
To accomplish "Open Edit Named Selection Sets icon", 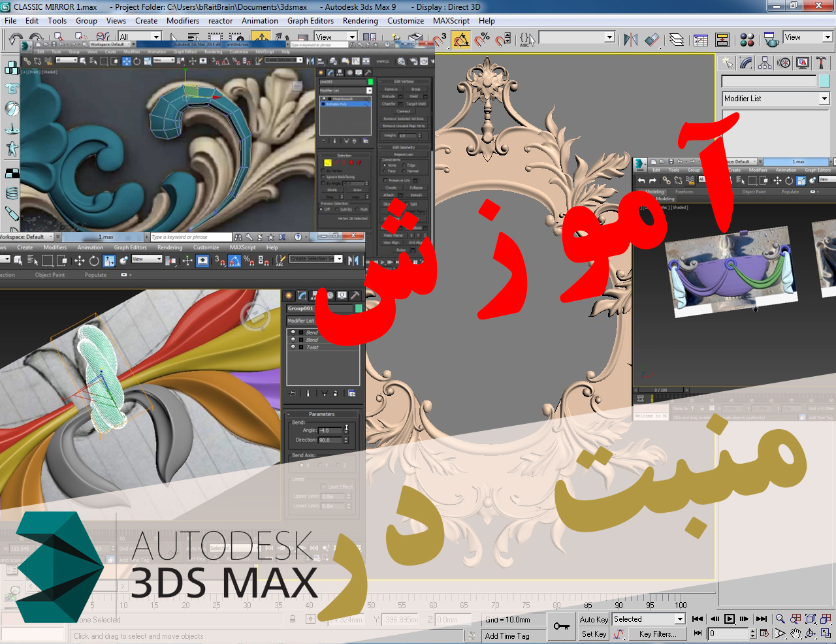I will [x=526, y=40].
